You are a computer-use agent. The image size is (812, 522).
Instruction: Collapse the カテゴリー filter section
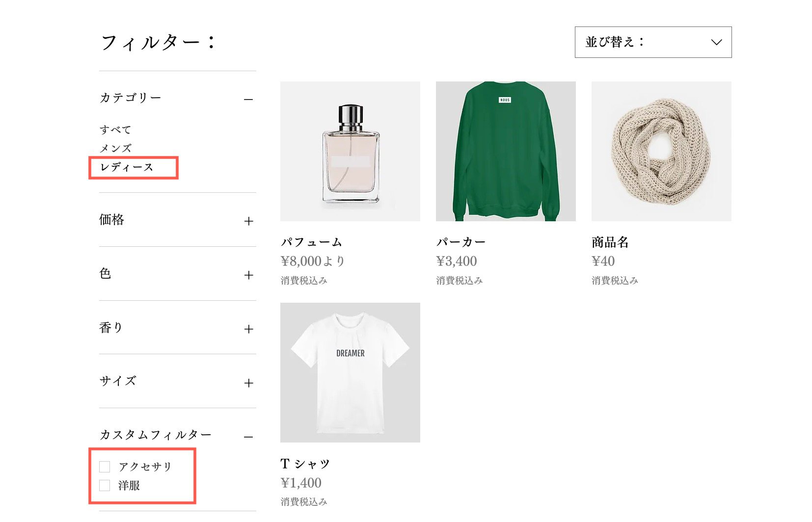pyautogui.click(x=248, y=100)
